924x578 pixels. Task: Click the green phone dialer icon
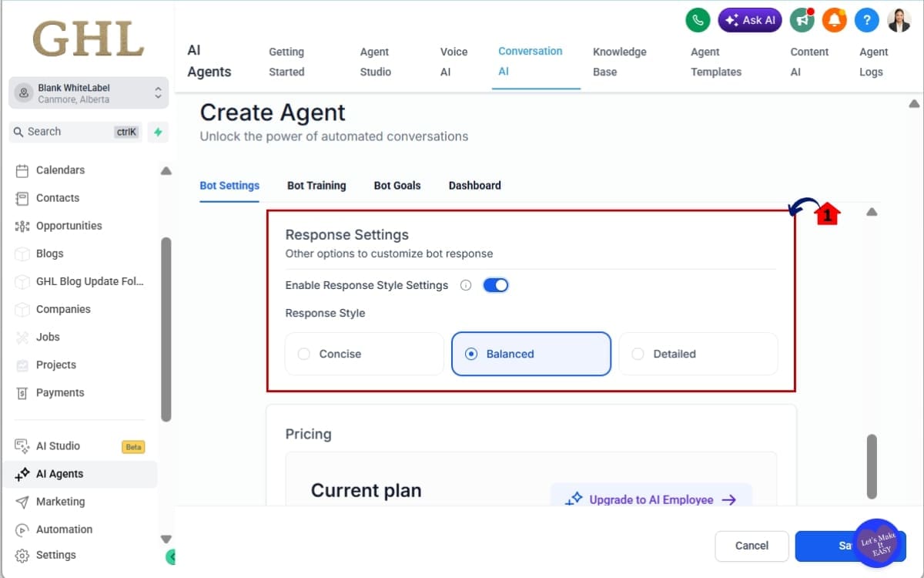pos(698,20)
